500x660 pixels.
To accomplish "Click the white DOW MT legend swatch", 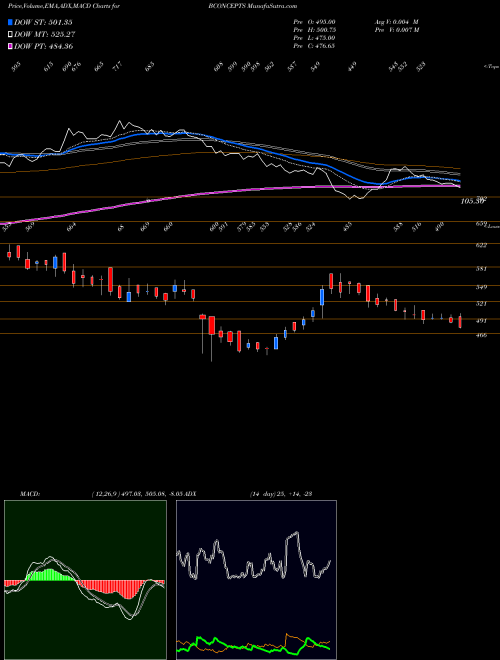I will click(x=10, y=34).
